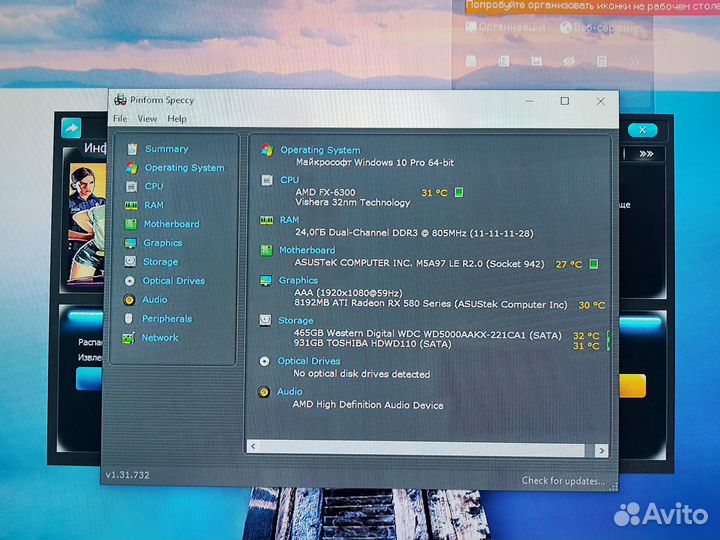Click the Motherboard icon in sidebar
720x540 pixels.
(131, 224)
